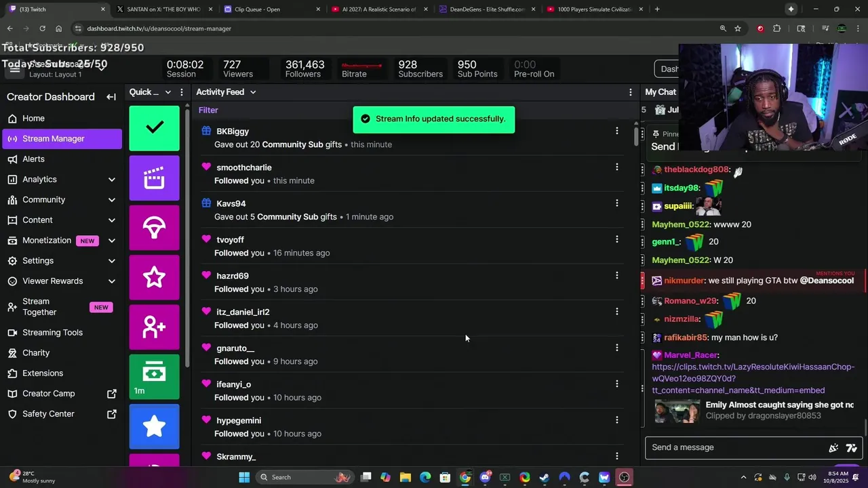Click the green checkmark quick action
The width and height of the screenshot is (868, 488).
coord(155,127)
